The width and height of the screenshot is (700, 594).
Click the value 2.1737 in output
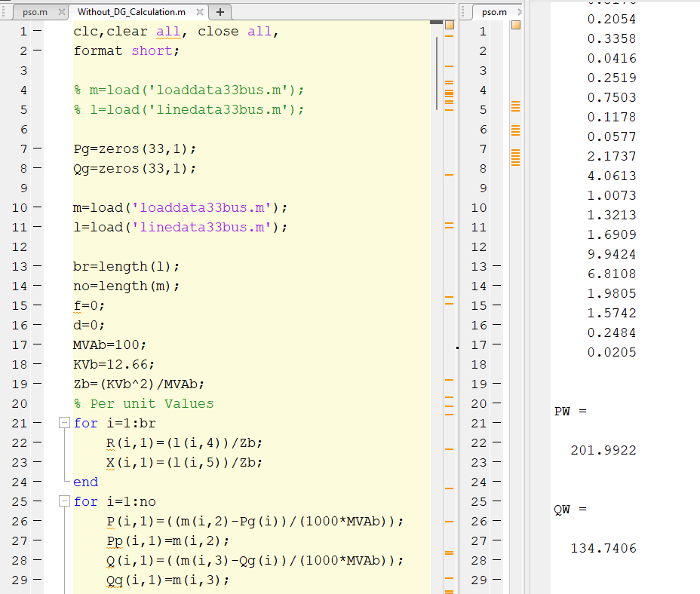point(612,156)
